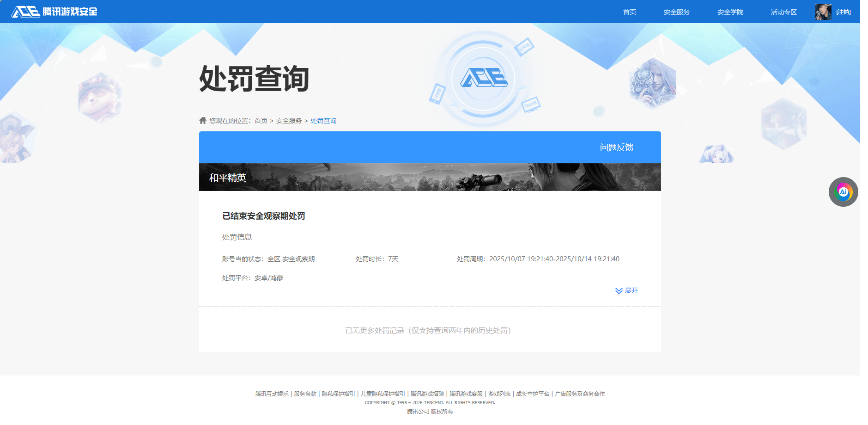Go to 首页 via the breadcrumb
The width and height of the screenshot is (868, 425).
pyautogui.click(x=261, y=121)
